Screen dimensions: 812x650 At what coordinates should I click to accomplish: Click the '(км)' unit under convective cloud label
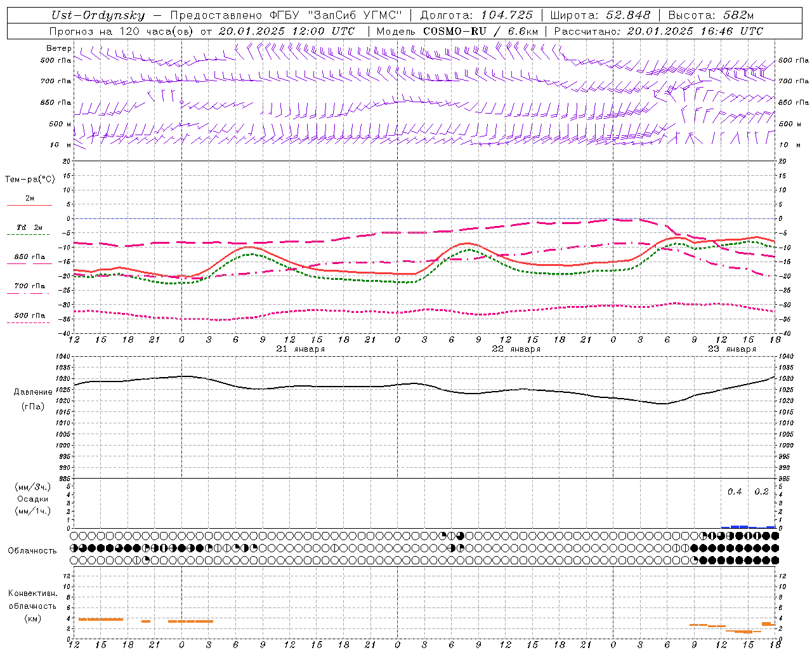32,618
